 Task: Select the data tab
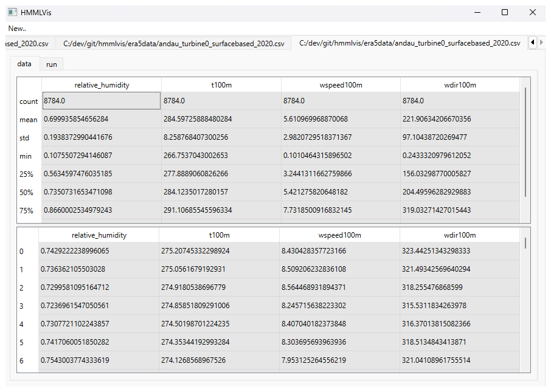coord(24,64)
